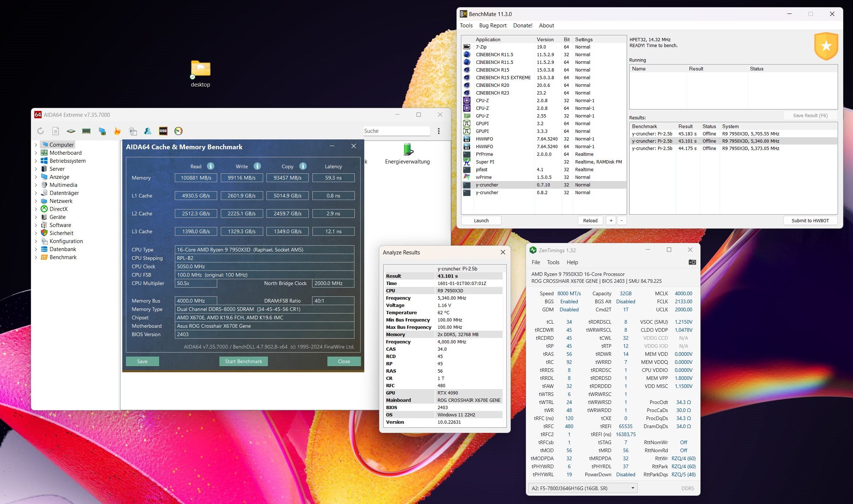The height and width of the screenshot is (504, 853).
Task: Click the Read info icon
Action: tap(210, 166)
